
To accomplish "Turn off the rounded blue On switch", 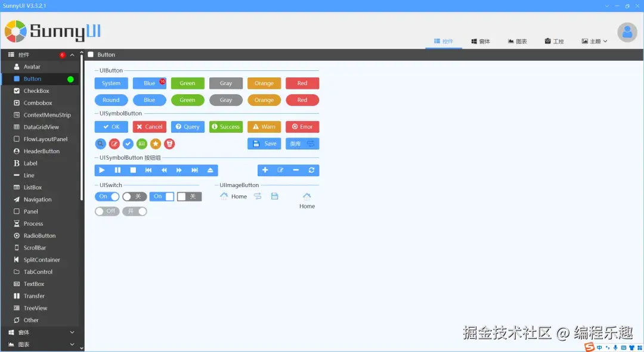I will pyautogui.click(x=107, y=197).
